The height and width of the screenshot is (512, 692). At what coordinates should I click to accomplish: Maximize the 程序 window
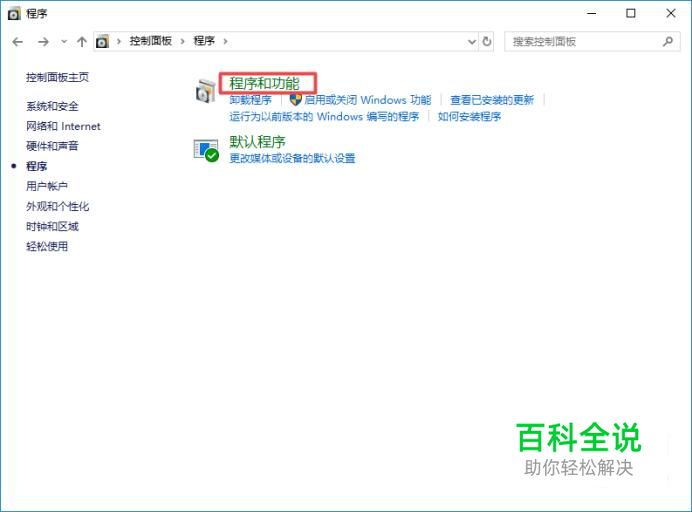point(631,14)
